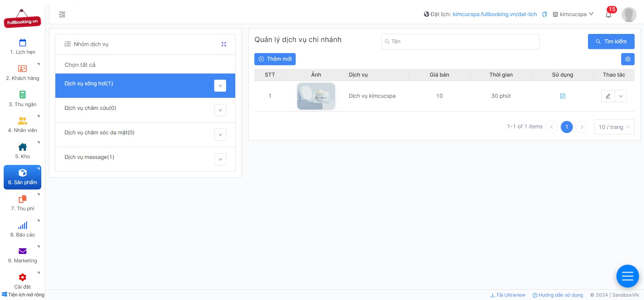
Task: Toggle fullscreen for Nhóm dịch vụ panel
Action: pyautogui.click(x=224, y=44)
